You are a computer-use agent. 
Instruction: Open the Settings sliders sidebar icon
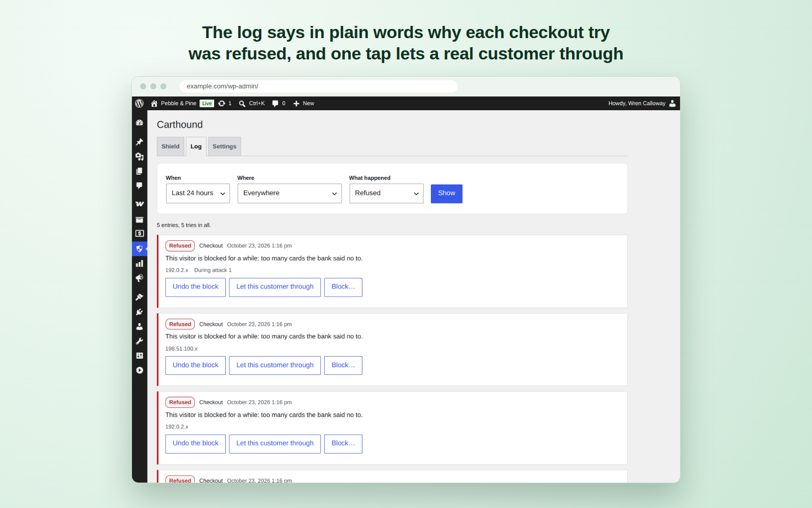[140, 356]
